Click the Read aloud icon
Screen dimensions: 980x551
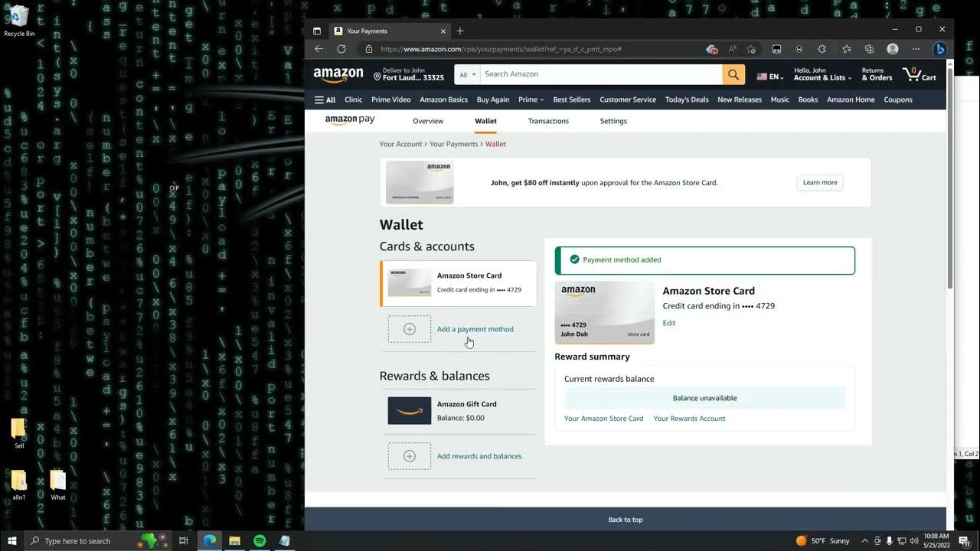pos(732,49)
